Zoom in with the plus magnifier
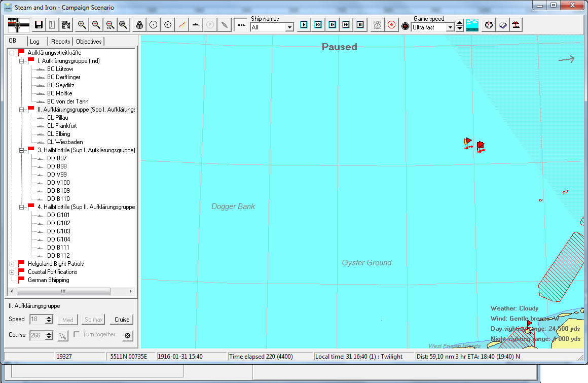Screen dimensions: 588x383 pyautogui.click(x=82, y=25)
